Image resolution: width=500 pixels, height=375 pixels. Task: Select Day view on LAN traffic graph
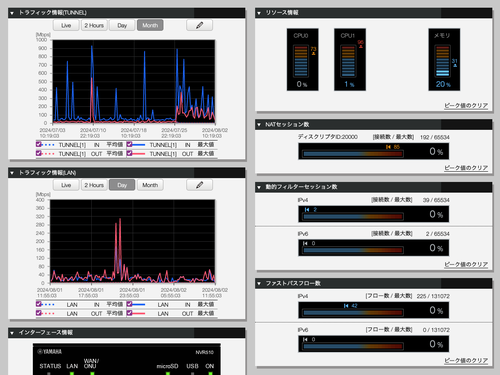(122, 185)
